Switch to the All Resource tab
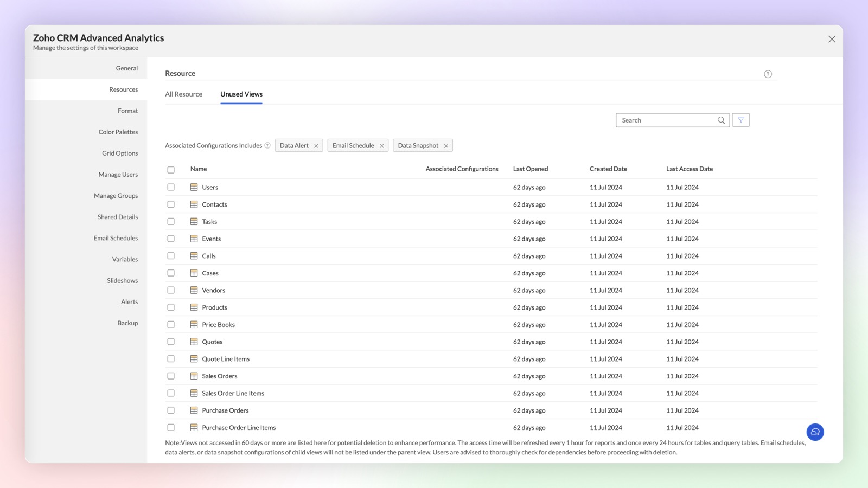868x488 pixels. pyautogui.click(x=183, y=94)
